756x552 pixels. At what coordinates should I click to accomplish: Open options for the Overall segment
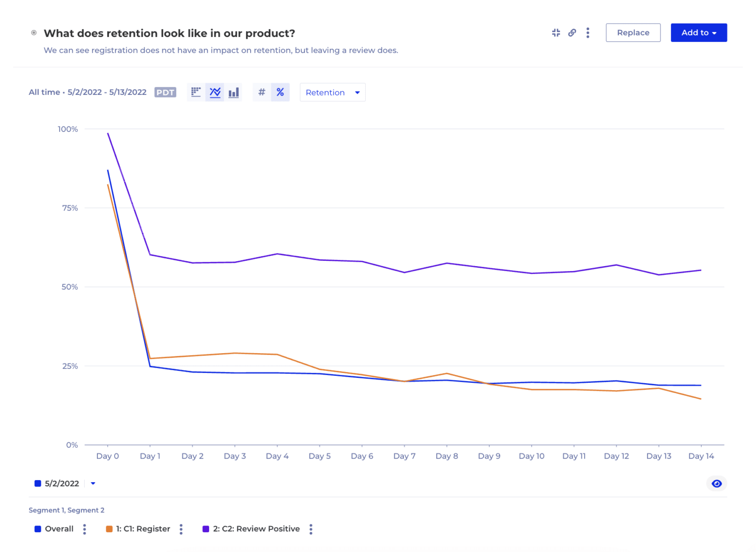(85, 529)
